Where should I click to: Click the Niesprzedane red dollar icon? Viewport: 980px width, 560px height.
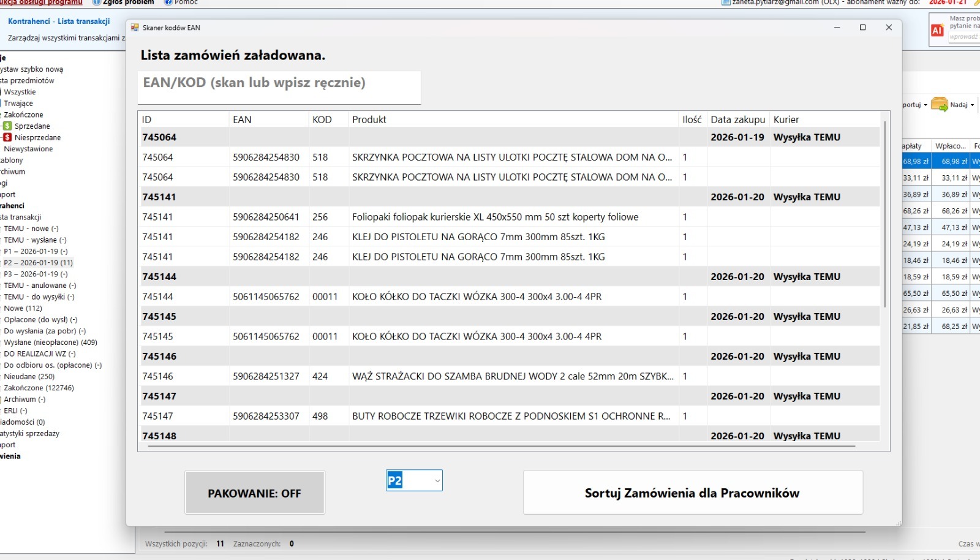click(x=7, y=137)
